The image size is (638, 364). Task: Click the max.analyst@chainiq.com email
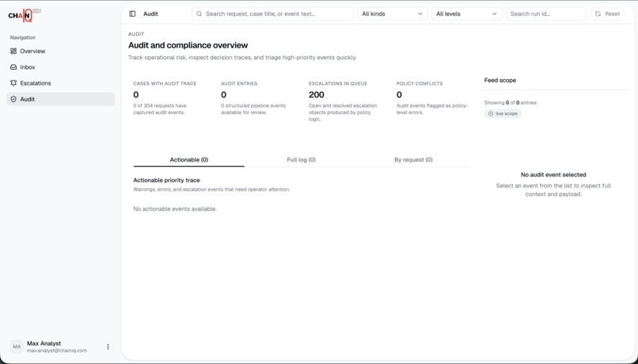coord(57,351)
